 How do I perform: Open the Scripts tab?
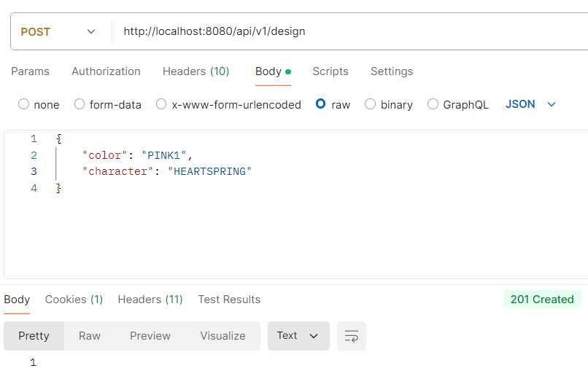(330, 71)
